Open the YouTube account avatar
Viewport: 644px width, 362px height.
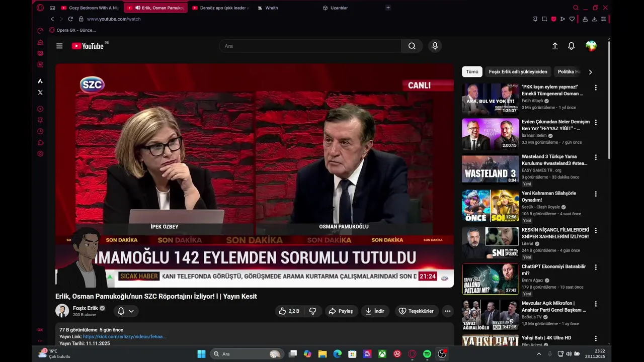point(591,46)
